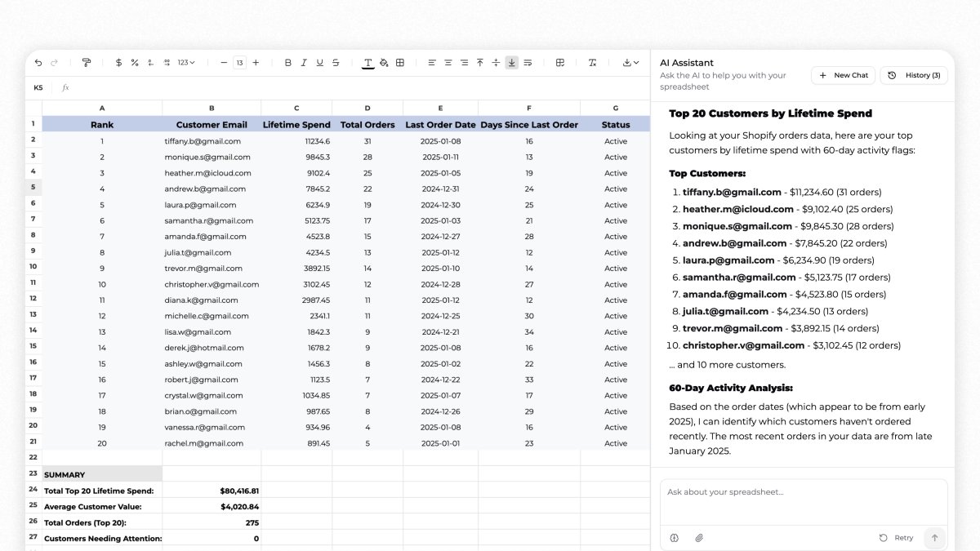Click the merge cells icon
980x551 pixels.
[560, 63]
